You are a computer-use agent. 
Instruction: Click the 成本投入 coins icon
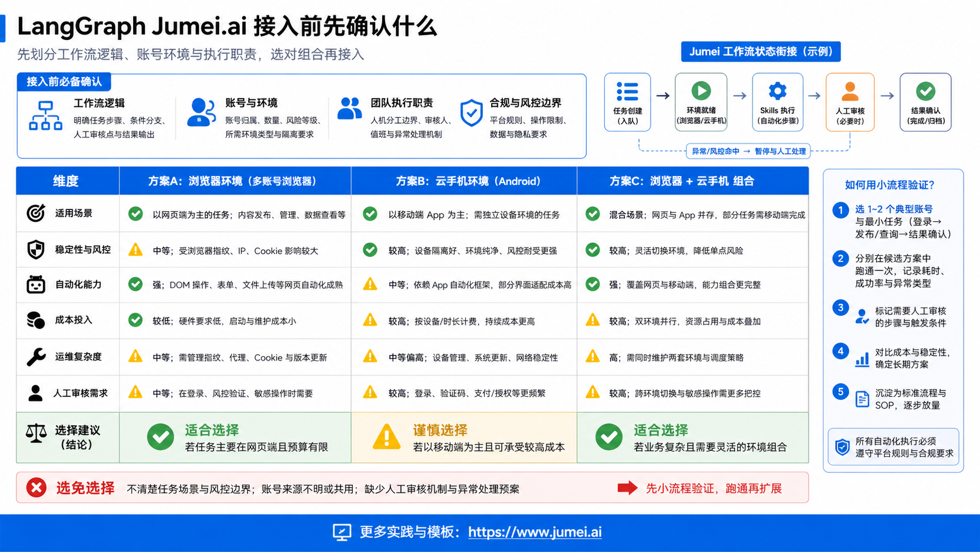click(36, 320)
